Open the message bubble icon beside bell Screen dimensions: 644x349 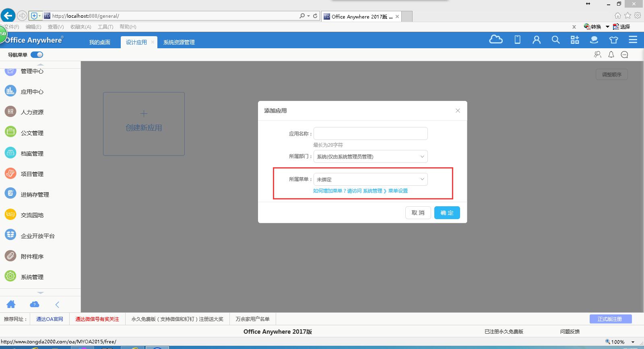point(624,55)
